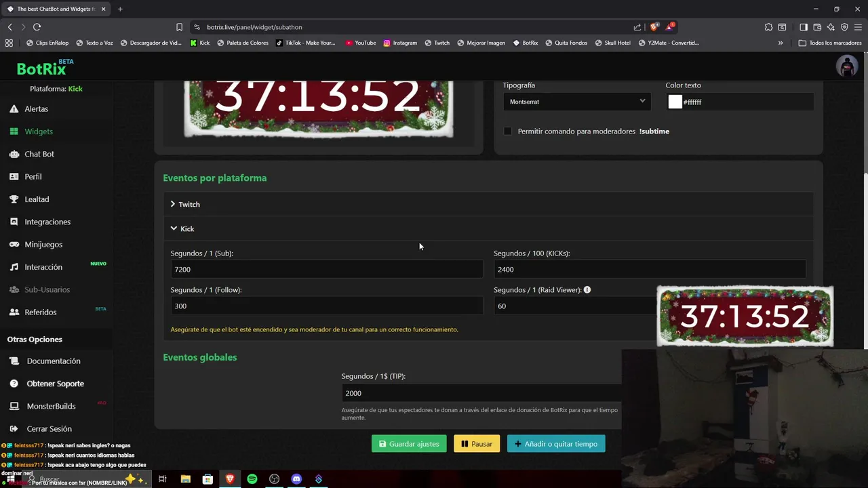Click Guardar ajustes button
Screen dimensions: 868x488
(409, 444)
